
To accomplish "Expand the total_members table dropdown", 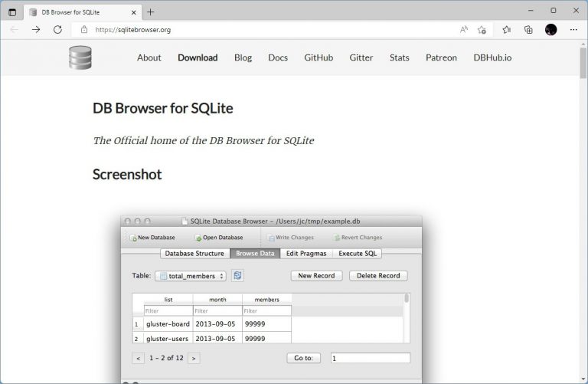I will pyautogui.click(x=191, y=276).
